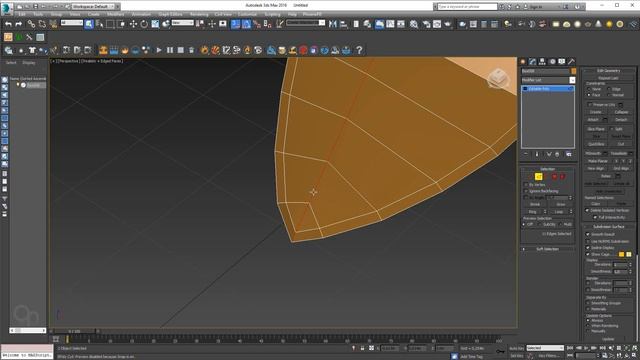Viewport: 640px width, 360px height.
Task: Click the search keyword input field
Action: pyautogui.click(x=467, y=7)
